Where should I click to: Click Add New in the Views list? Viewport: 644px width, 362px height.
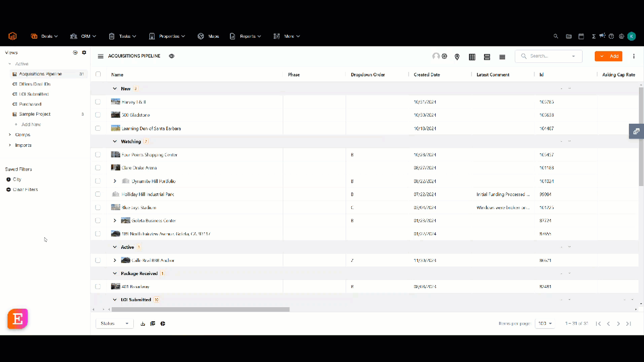pyautogui.click(x=31, y=124)
